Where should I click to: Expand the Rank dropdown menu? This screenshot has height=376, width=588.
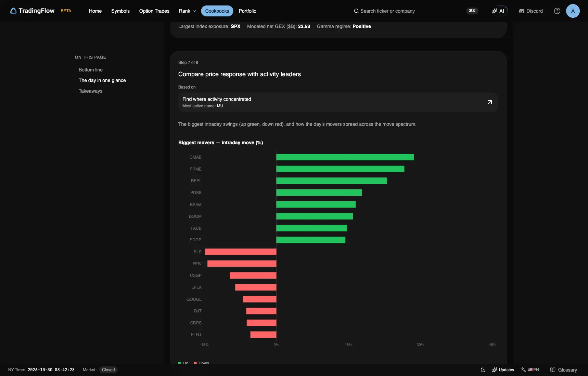tap(187, 11)
